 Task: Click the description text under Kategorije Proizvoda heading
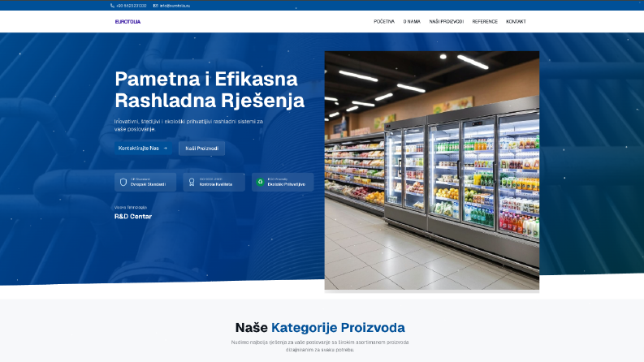320,346
